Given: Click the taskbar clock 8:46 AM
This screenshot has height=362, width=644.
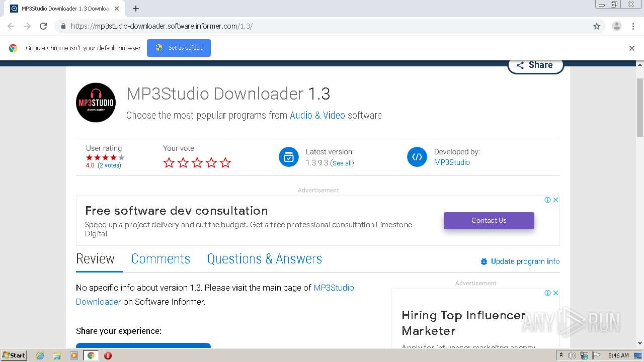Looking at the screenshot, I should tap(618, 355).
